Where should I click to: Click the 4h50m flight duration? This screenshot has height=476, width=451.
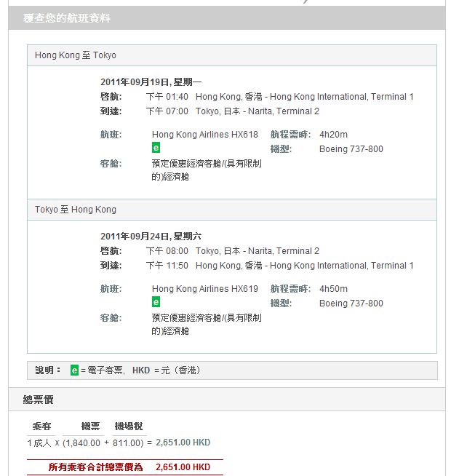[333, 289]
